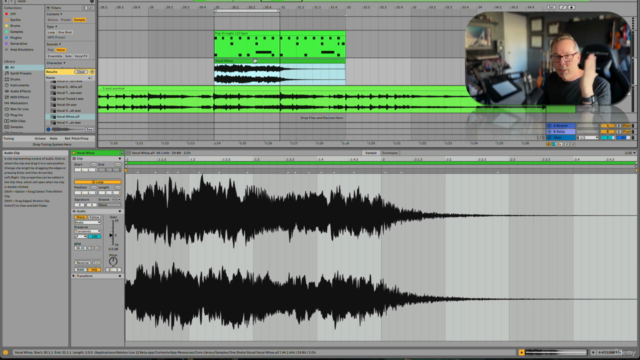Select the Vocal Whoa.aif browser result
Viewport: 640px width, 360px height.
(x=70, y=117)
